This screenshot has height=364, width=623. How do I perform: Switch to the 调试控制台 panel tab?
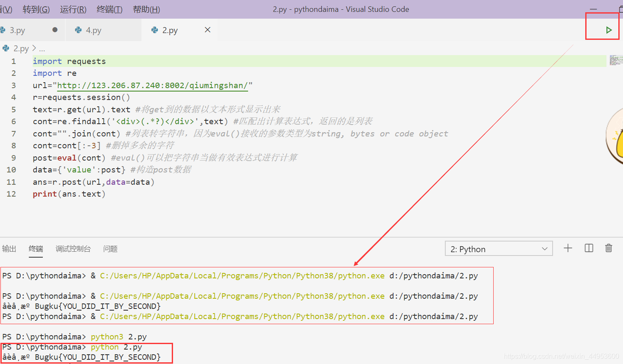pos(73,249)
